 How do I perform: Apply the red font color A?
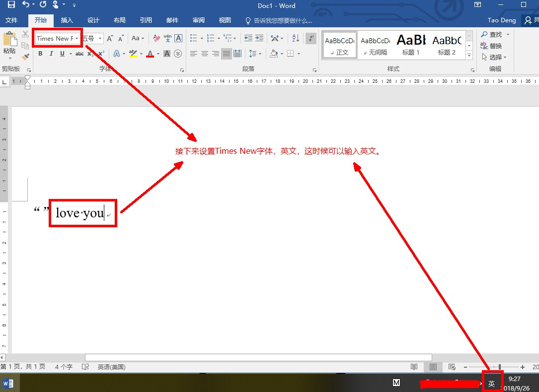(x=150, y=54)
